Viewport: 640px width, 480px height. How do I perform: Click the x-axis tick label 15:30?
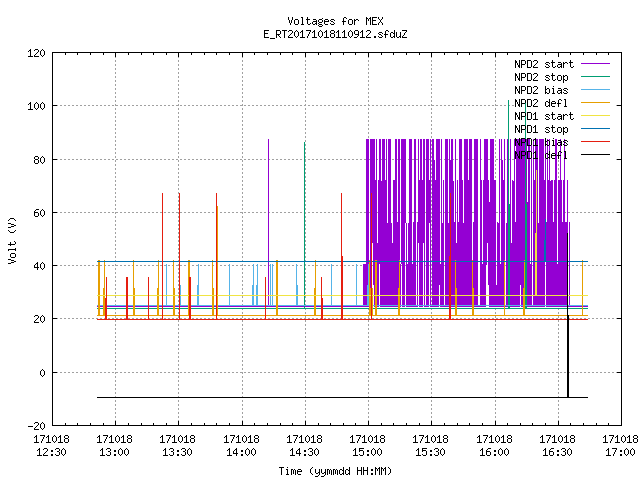431,452
